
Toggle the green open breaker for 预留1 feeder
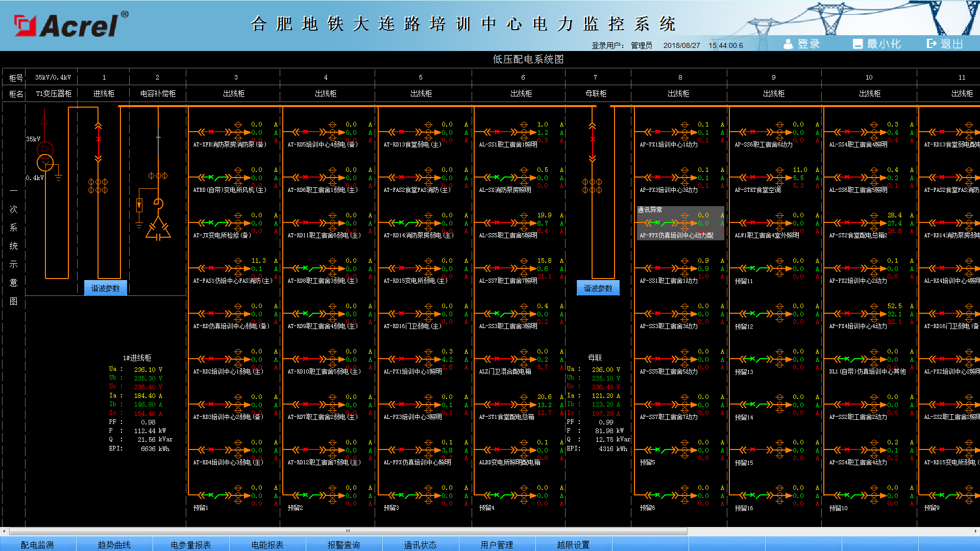coord(214,495)
